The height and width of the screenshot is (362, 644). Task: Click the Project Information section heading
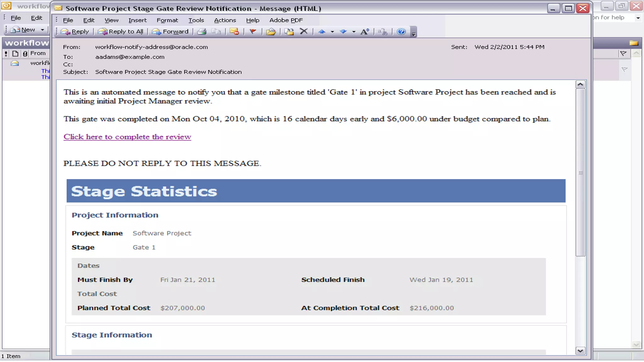(115, 215)
